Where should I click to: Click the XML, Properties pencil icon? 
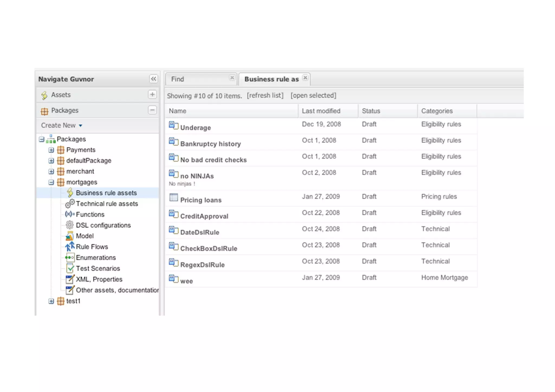pos(70,279)
